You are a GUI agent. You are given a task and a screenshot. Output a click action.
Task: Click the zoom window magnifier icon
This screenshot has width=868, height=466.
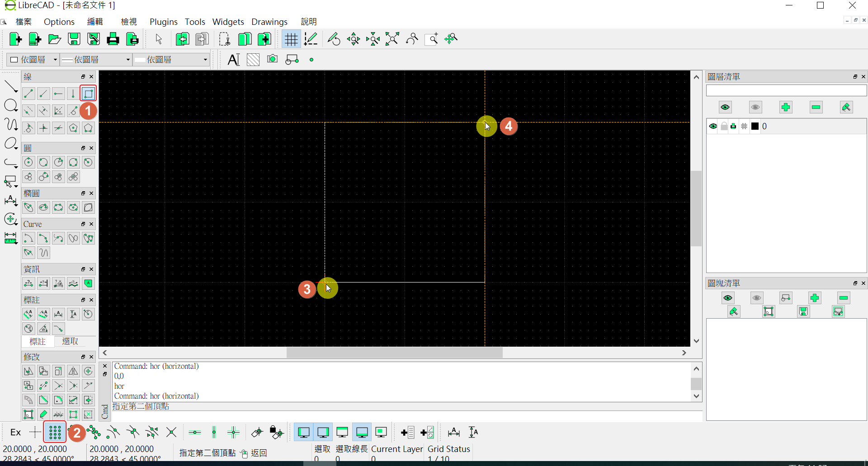432,39
